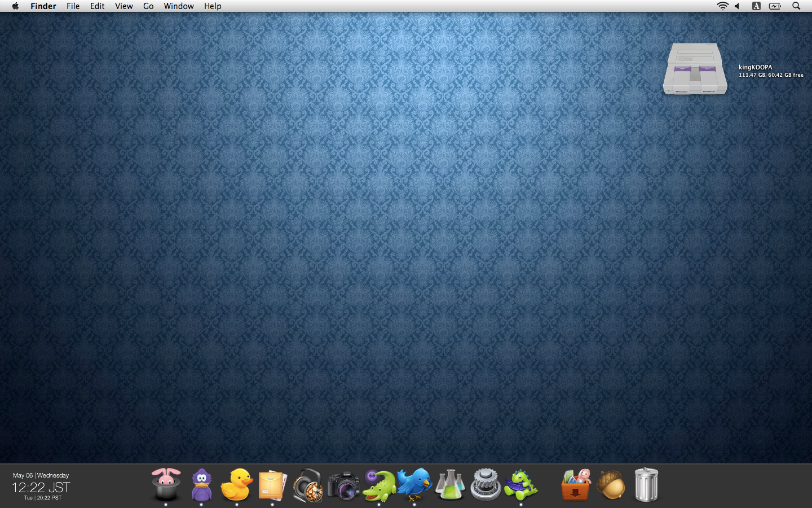Open Cyberduck yellow duck dock icon
Image resolution: width=812 pixels, height=508 pixels.
[x=237, y=484]
